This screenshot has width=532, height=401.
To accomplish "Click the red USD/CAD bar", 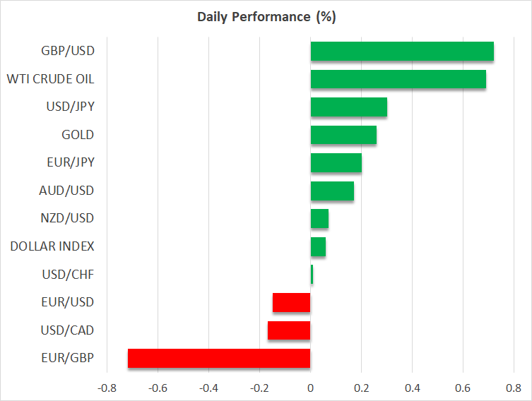I will [289, 330].
